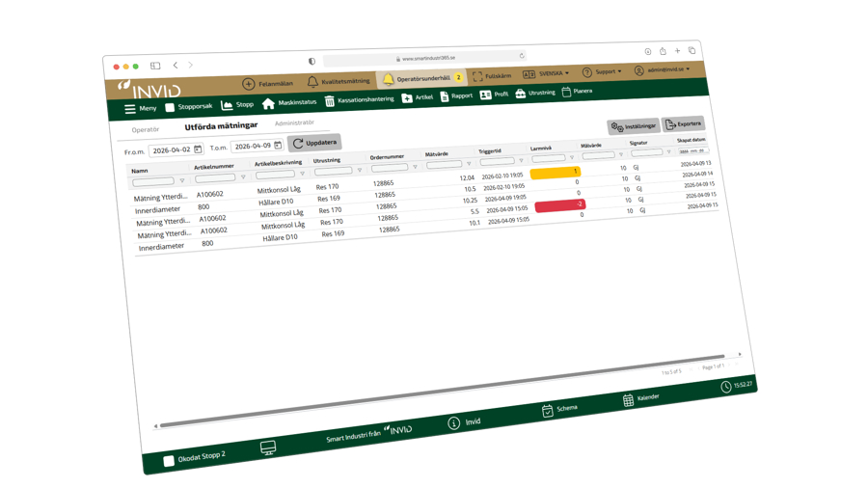Toggle the Okodat Stopp 2 checkbox
This screenshot has width=868, height=488.
tap(169, 461)
